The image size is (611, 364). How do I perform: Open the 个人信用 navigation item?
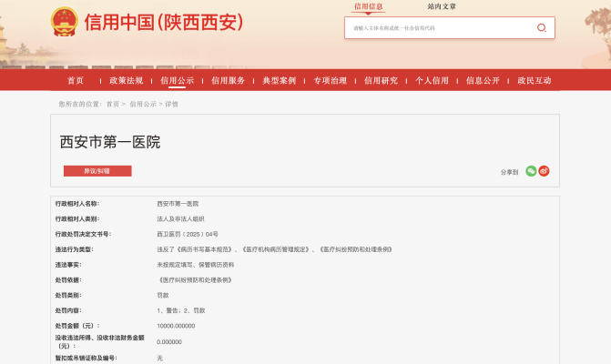(432, 81)
